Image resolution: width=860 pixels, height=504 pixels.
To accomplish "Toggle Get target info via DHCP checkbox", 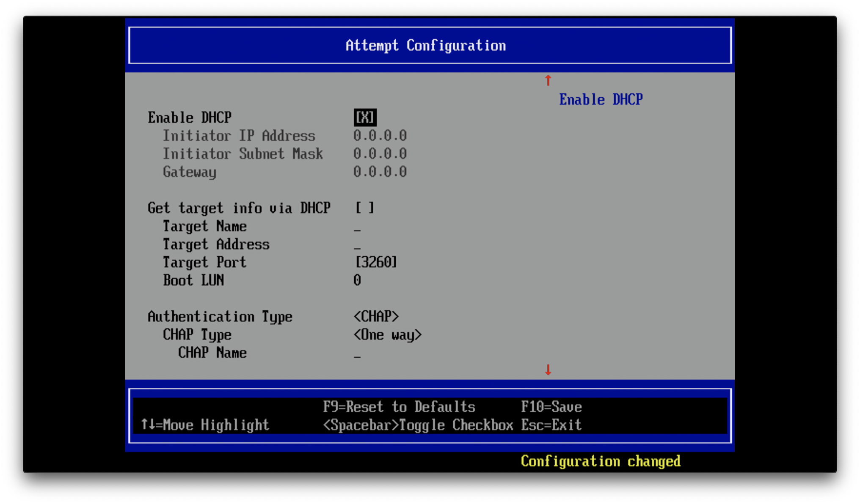I will [x=365, y=208].
